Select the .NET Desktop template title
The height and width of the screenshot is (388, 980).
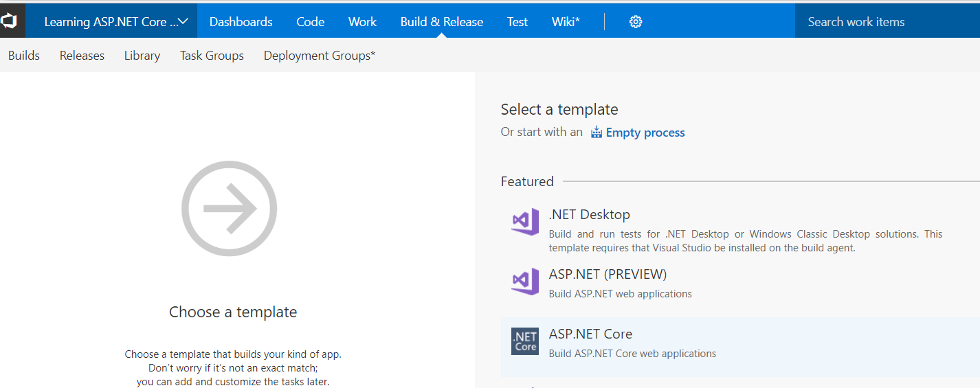590,214
